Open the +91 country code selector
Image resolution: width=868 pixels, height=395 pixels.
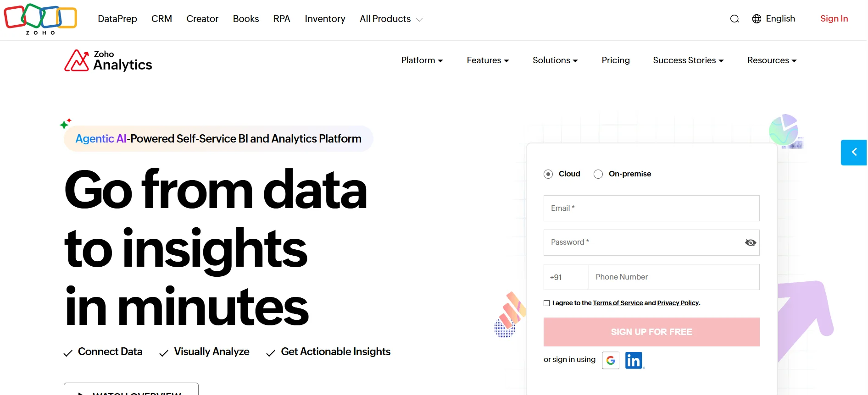pos(566,277)
